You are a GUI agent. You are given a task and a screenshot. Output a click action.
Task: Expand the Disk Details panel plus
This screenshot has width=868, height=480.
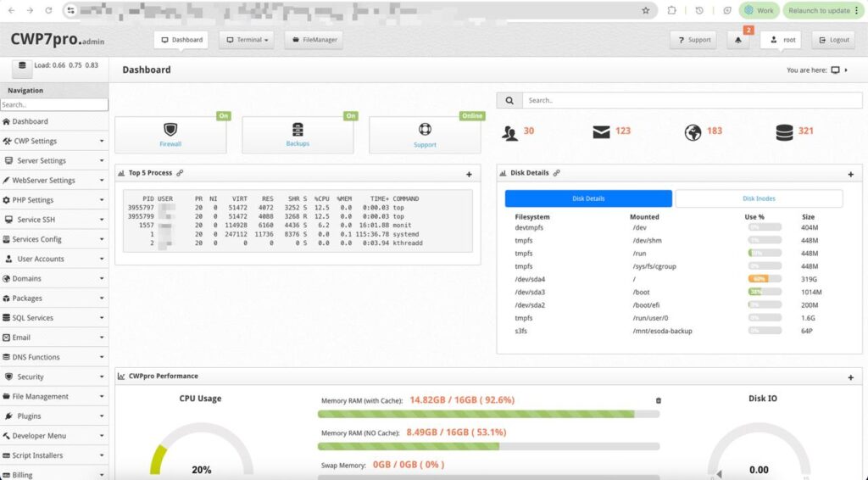850,174
